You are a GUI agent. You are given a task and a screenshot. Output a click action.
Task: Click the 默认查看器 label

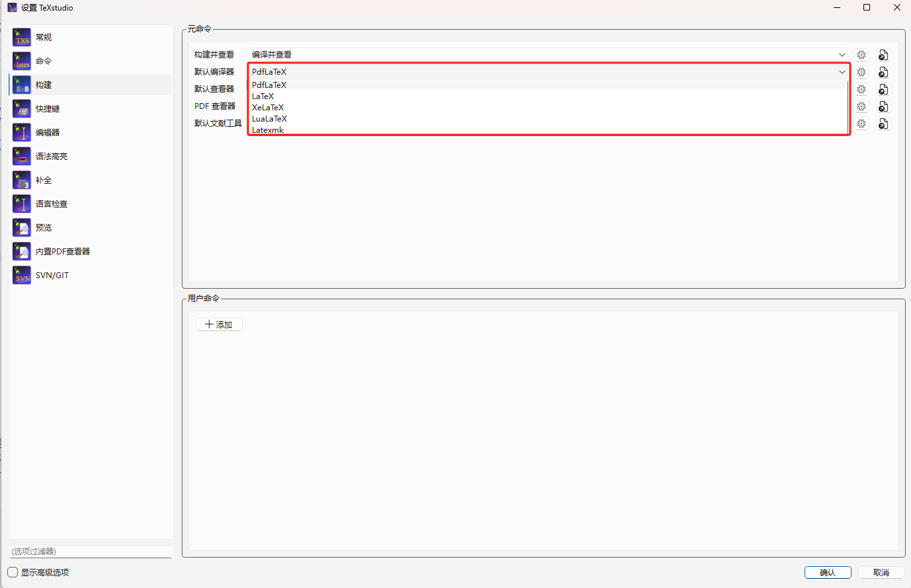[x=214, y=89]
